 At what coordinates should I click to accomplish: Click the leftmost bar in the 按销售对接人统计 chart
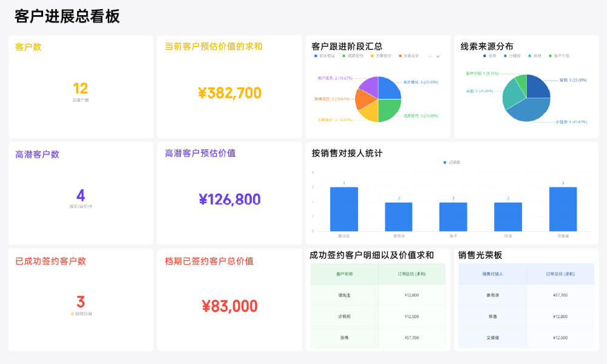click(344, 209)
